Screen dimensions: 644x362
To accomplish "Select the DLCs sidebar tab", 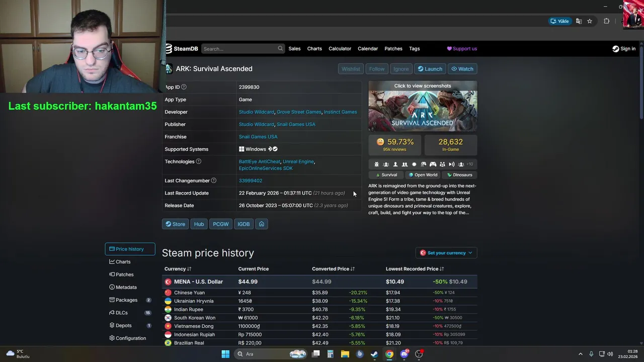I will tap(130, 313).
